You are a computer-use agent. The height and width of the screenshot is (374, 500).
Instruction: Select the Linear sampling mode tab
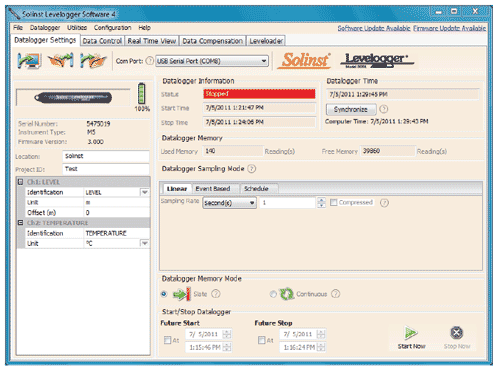177,189
